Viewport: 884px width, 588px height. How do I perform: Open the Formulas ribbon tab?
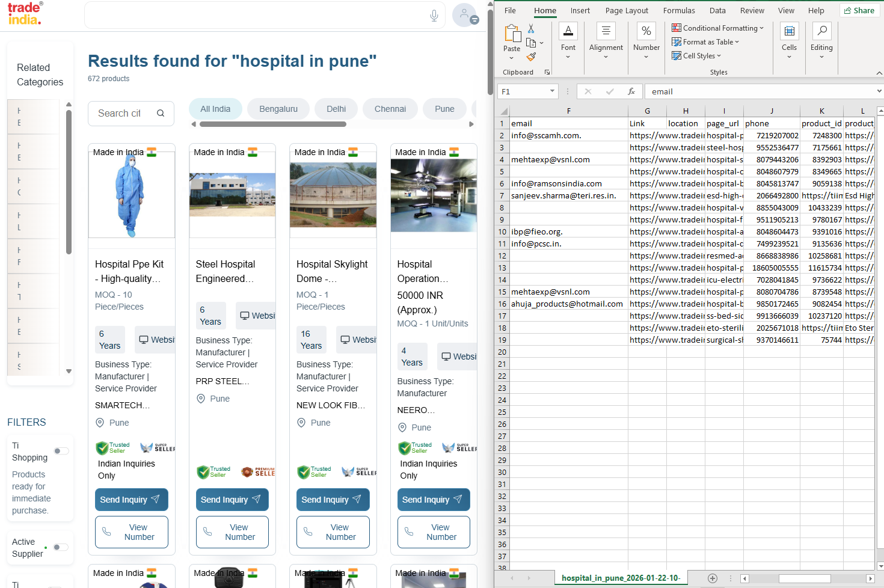679,11
